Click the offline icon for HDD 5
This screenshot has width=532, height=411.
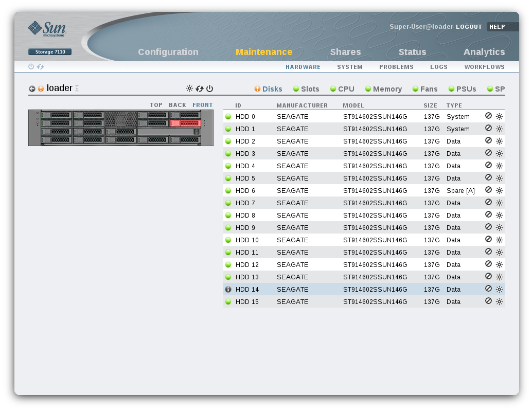tap(488, 177)
